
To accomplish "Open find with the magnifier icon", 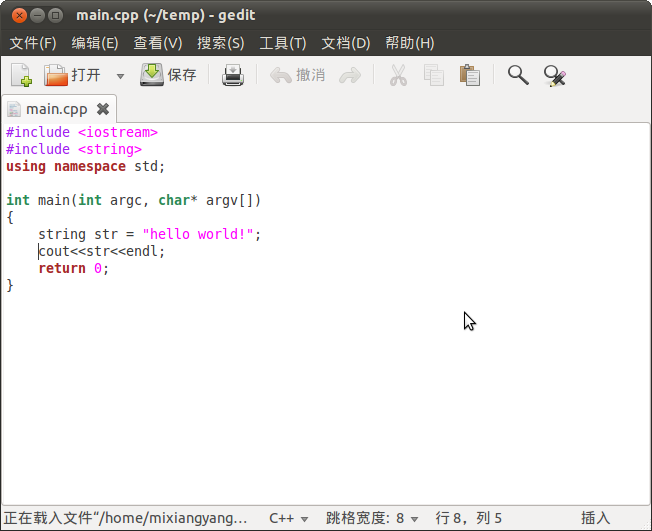I will 518,75.
